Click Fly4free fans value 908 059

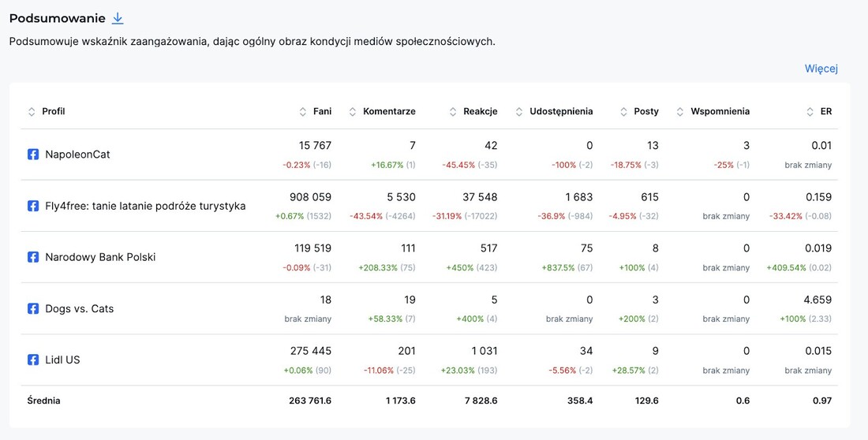click(311, 197)
